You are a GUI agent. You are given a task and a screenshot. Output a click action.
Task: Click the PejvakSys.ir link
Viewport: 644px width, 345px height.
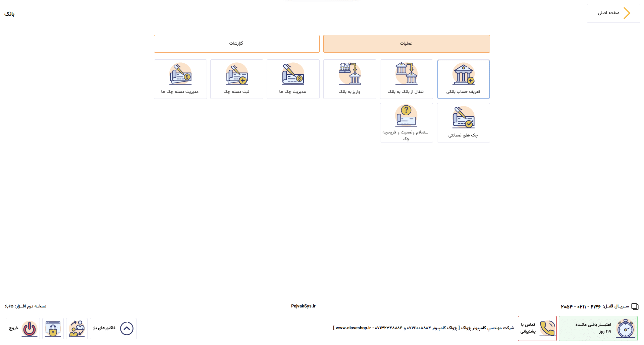(303, 306)
